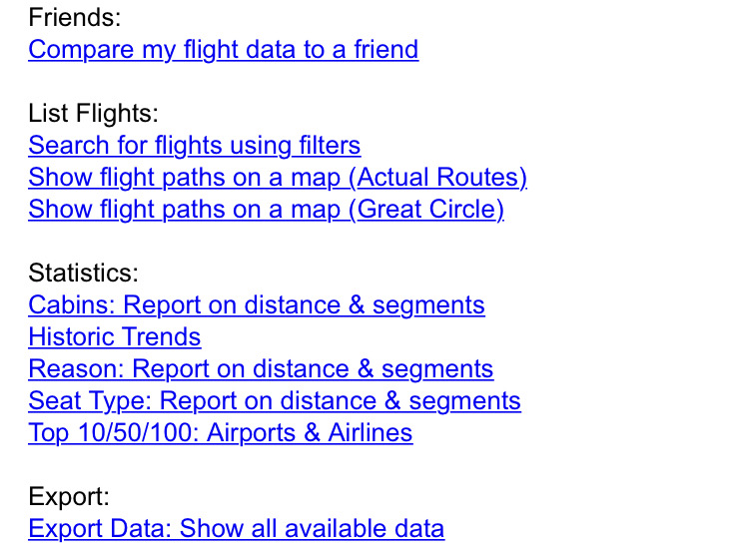Open the data export page link
Viewport: 749px width, 560px height.
[x=236, y=528]
